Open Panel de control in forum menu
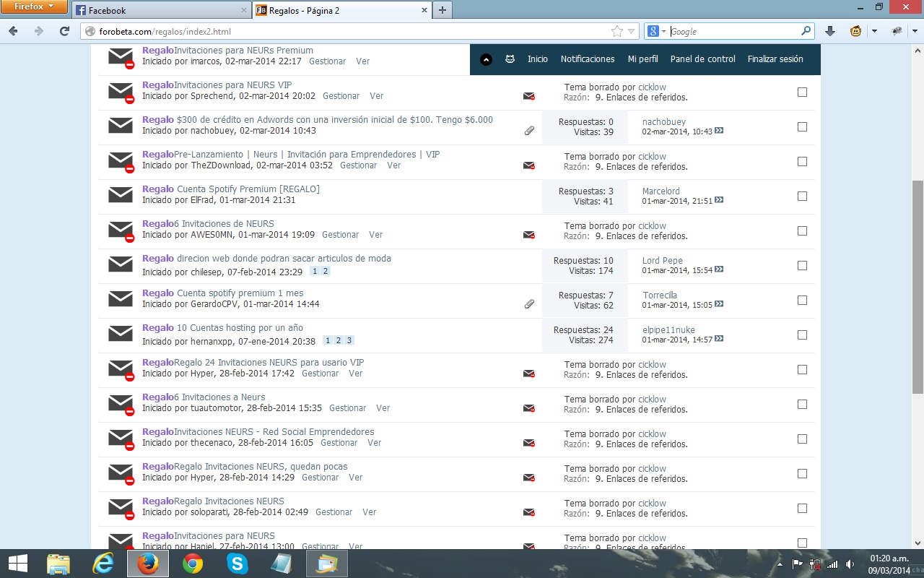 tap(702, 59)
